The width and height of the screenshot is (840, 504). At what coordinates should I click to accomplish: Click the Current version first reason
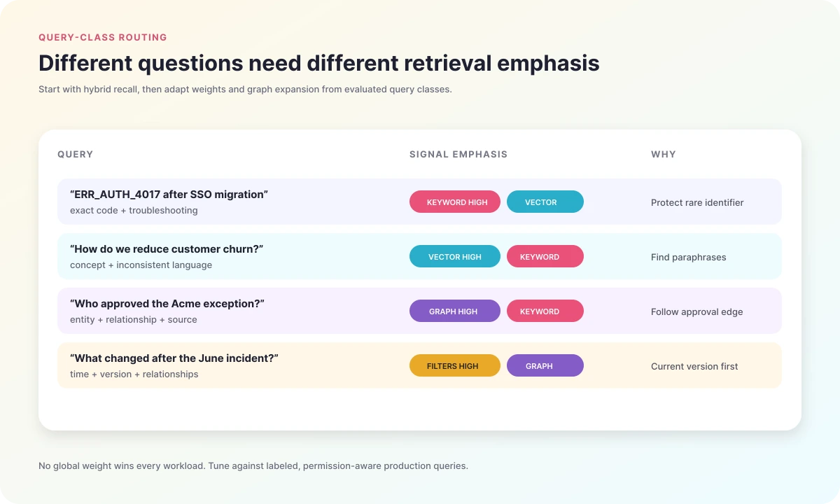tap(694, 366)
